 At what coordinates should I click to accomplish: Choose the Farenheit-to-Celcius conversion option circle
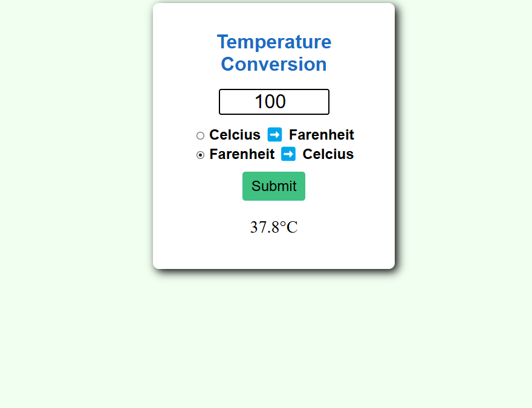coord(200,155)
